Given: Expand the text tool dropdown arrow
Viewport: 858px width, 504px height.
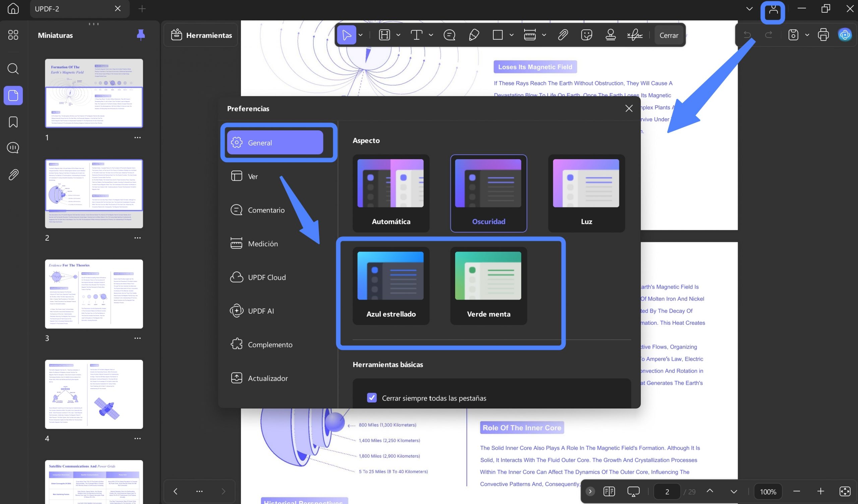Looking at the screenshot, I should click(x=431, y=35).
